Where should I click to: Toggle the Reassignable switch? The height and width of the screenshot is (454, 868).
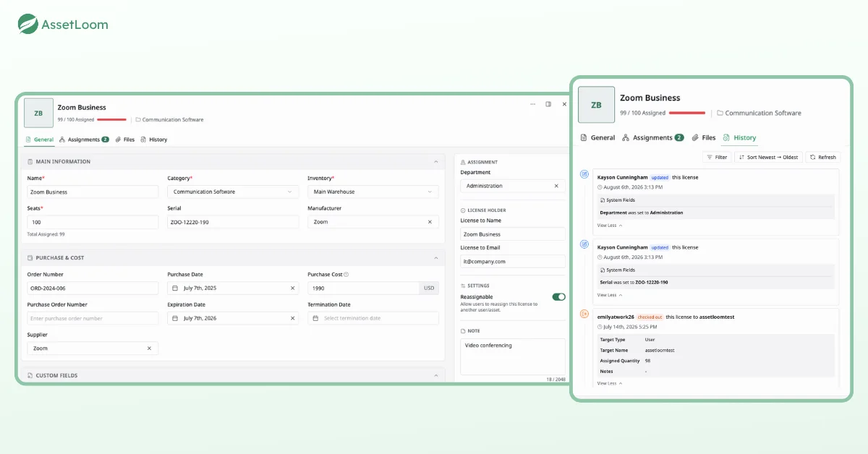[x=558, y=296]
